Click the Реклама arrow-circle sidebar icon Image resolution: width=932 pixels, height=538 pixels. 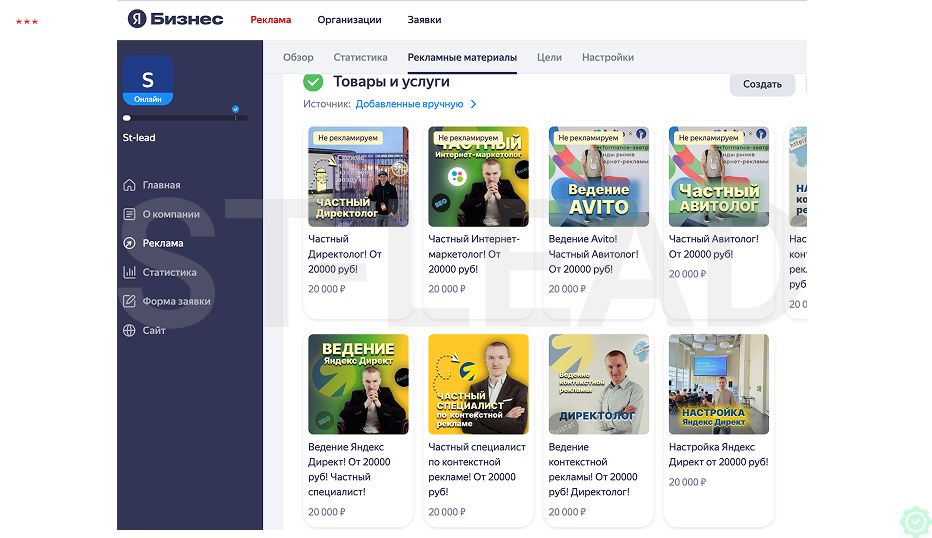[129, 243]
